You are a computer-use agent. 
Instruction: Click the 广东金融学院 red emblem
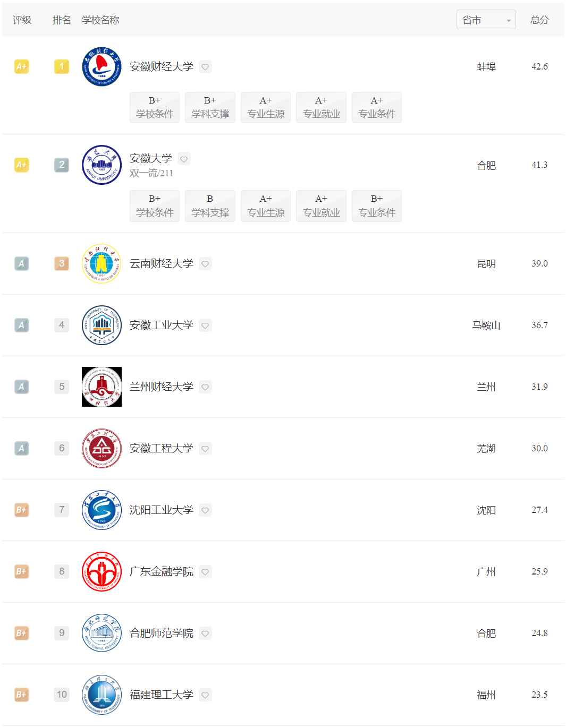coord(102,571)
